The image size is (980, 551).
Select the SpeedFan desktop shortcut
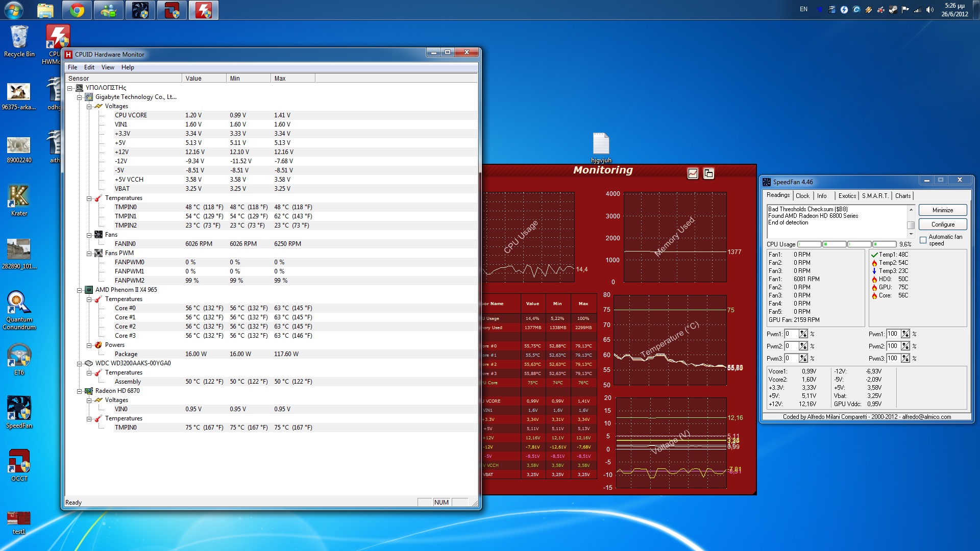(x=19, y=413)
